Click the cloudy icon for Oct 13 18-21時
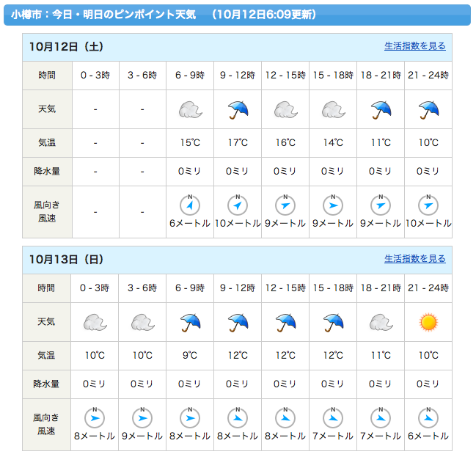 tap(381, 321)
